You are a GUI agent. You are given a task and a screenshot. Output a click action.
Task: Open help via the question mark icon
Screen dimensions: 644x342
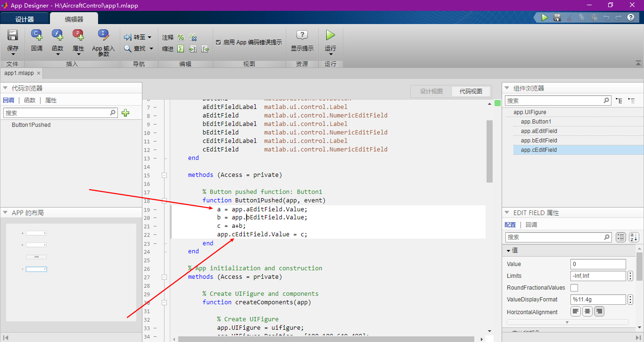click(631, 17)
